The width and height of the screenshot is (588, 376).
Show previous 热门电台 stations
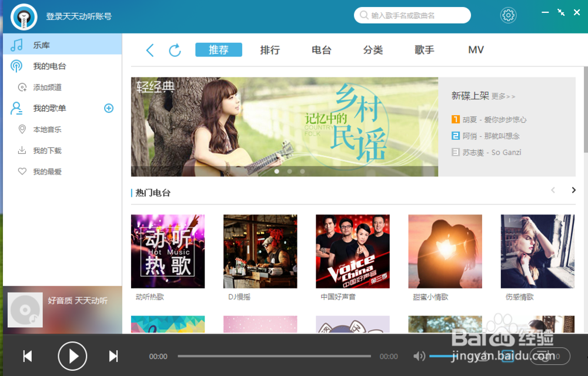click(x=553, y=190)
